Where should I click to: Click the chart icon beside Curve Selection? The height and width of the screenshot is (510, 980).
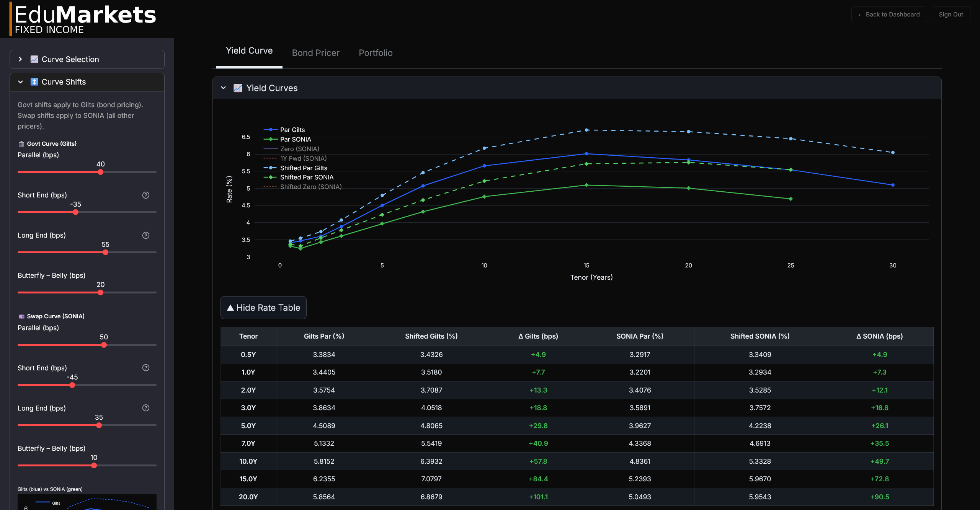click(x=34, y=59)
